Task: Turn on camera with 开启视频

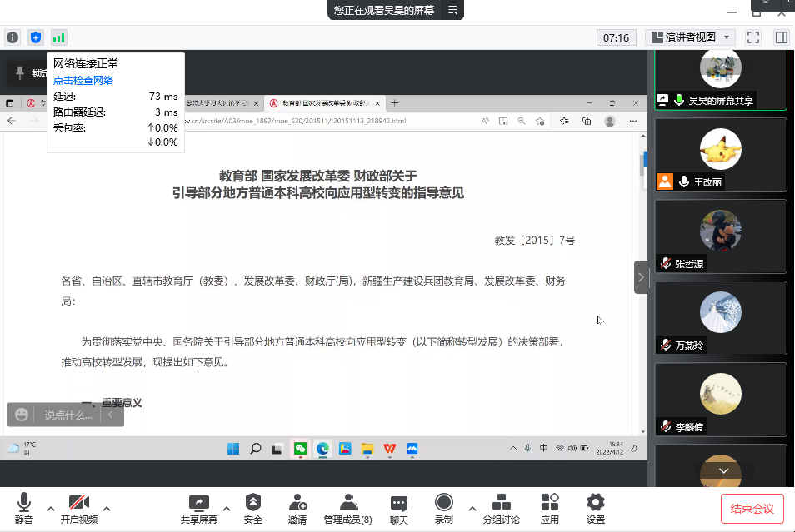Action: point(78,508)
